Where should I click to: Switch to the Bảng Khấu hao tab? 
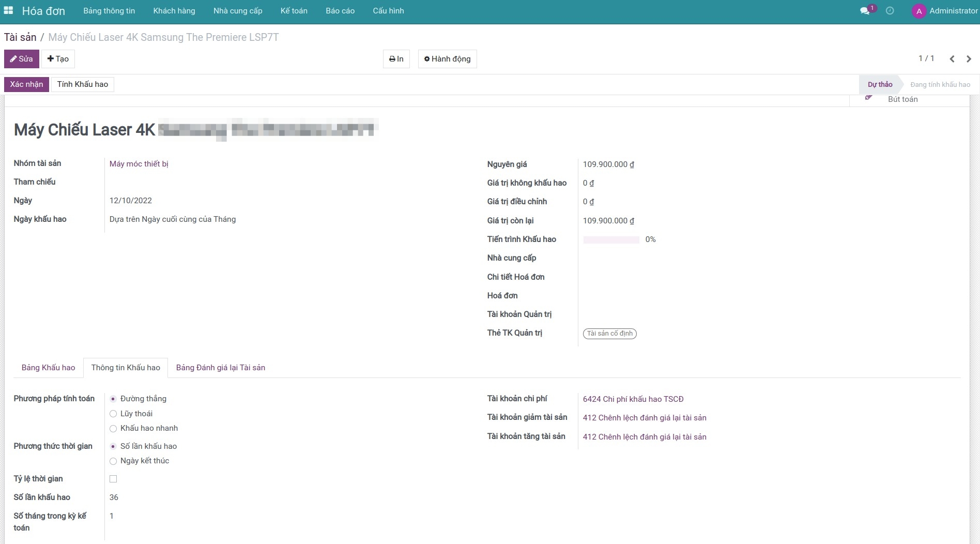pyautogui.click(x=48, y=368)
